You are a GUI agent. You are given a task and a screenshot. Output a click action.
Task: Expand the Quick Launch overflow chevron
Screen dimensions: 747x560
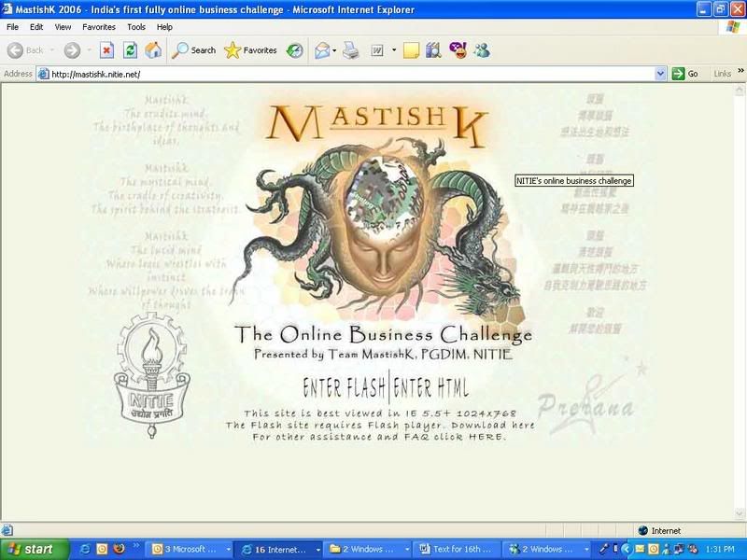point(135,545)
